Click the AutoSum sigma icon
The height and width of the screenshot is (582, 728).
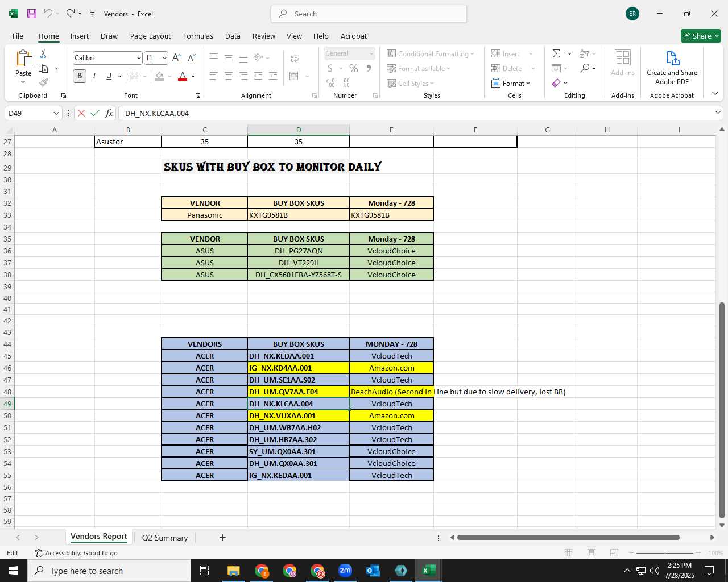(x=556, y=53)
